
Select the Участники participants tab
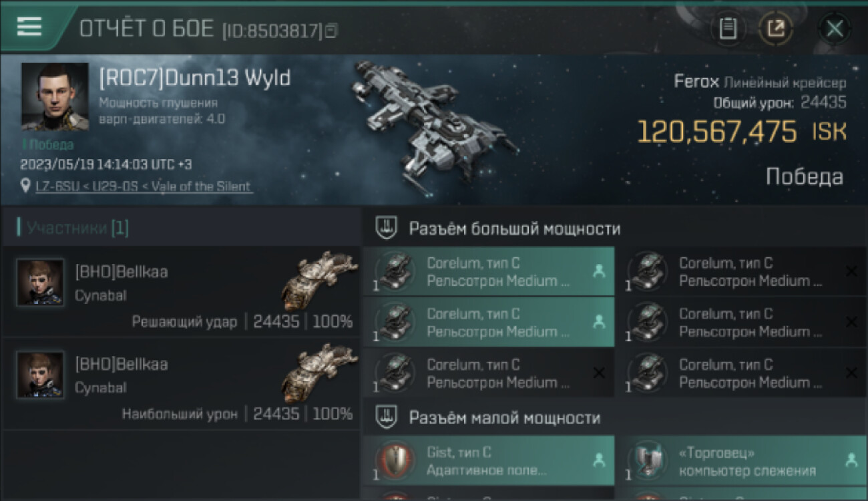tap(73, 228)
